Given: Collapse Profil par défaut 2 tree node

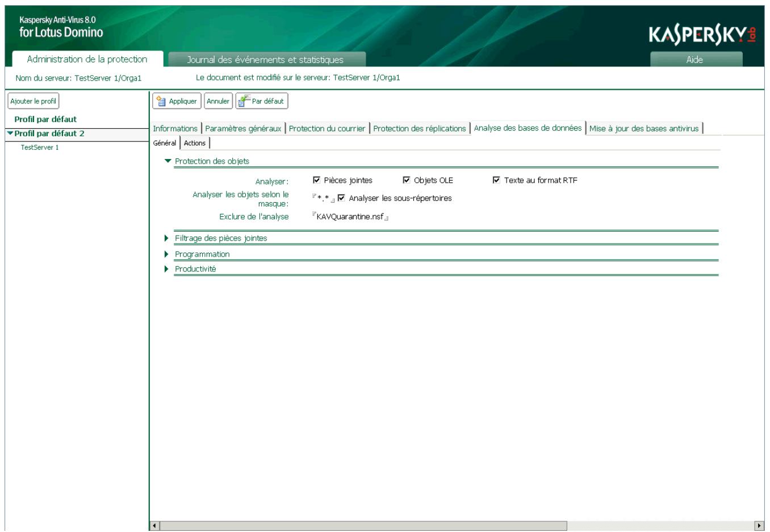Looking at the screenshot, I should coord(10,133).
